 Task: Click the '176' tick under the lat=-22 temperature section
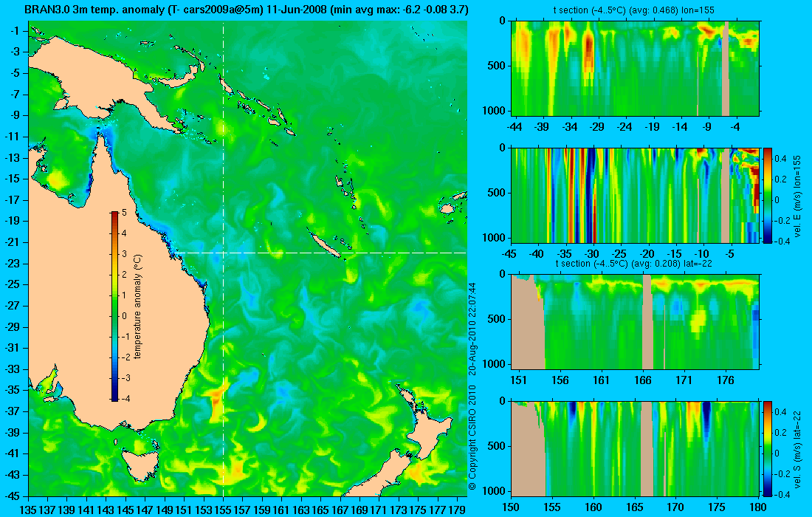pos(726,380)
